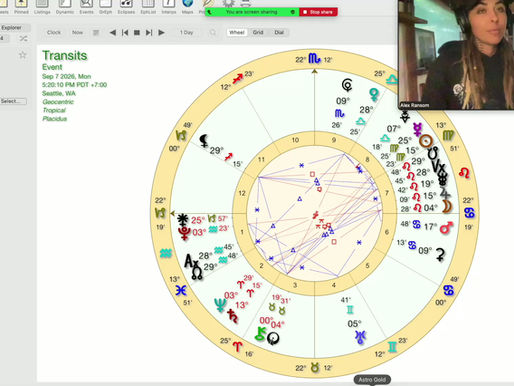514x386 pixels.
Task: Click the Black Moon Lilith glyph at 29° Sagittarius
Action: point(203,141)
